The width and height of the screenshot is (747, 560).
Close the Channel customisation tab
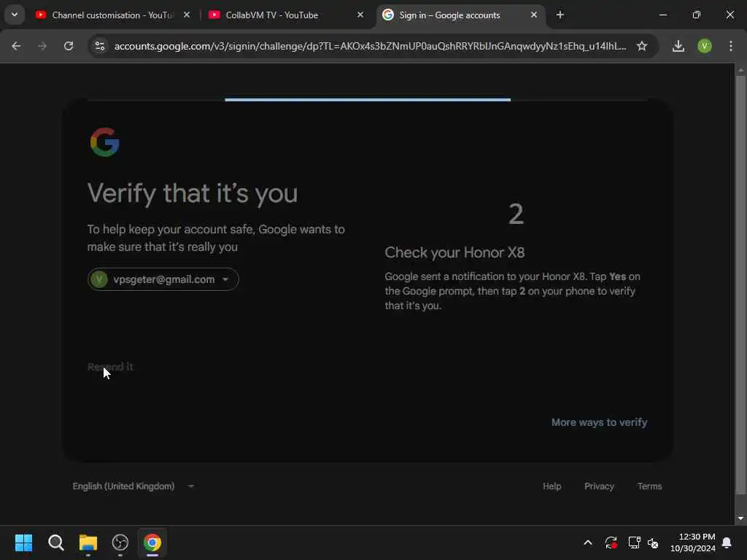pos(187,15)
